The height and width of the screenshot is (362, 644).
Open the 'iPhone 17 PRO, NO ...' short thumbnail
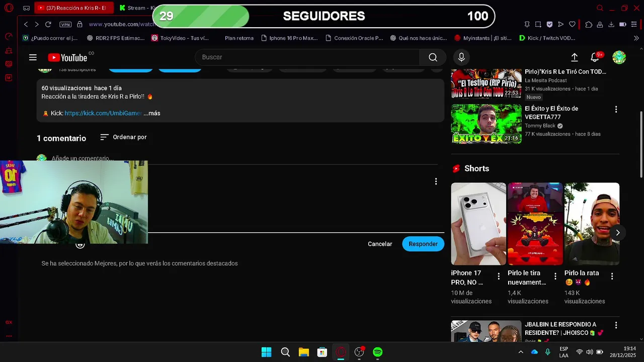[478, 224]
